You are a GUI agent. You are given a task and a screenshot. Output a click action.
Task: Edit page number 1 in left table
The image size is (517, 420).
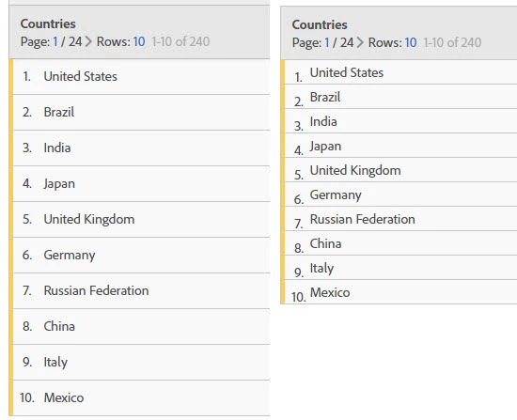[55, 41]
